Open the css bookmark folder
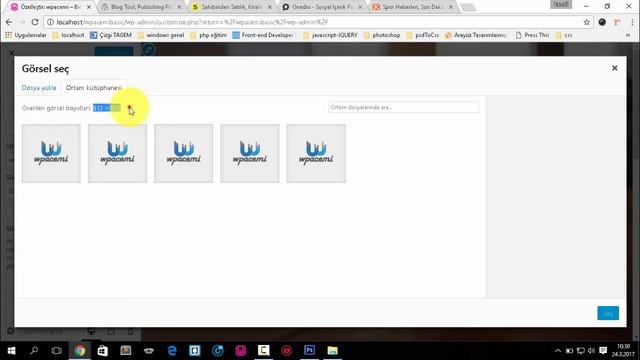 coord(564,35)
